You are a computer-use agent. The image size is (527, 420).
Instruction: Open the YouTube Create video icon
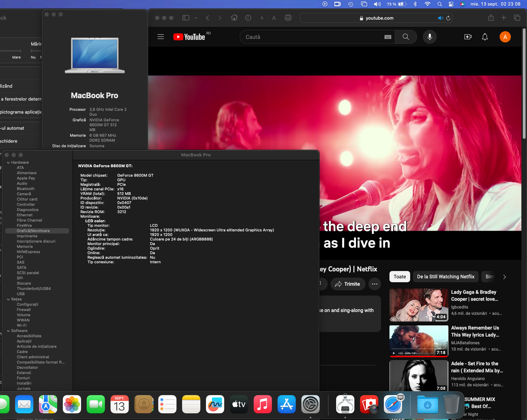point(468,37)
